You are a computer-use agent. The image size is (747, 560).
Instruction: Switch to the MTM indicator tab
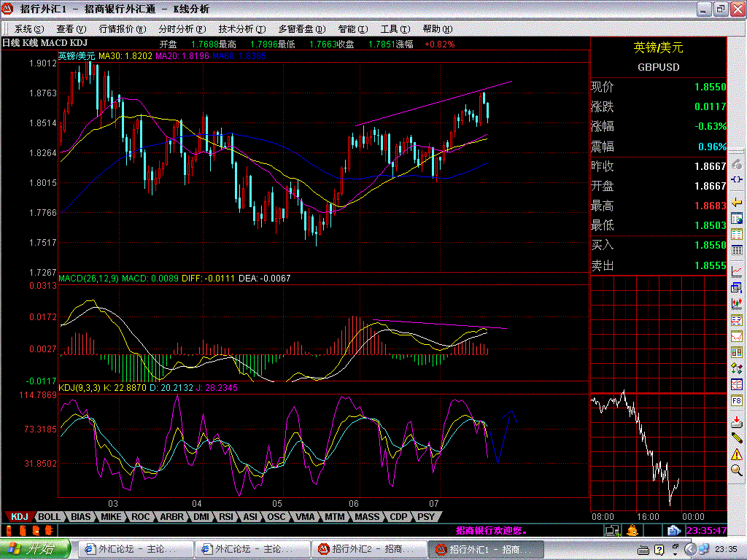click(334, 516)
